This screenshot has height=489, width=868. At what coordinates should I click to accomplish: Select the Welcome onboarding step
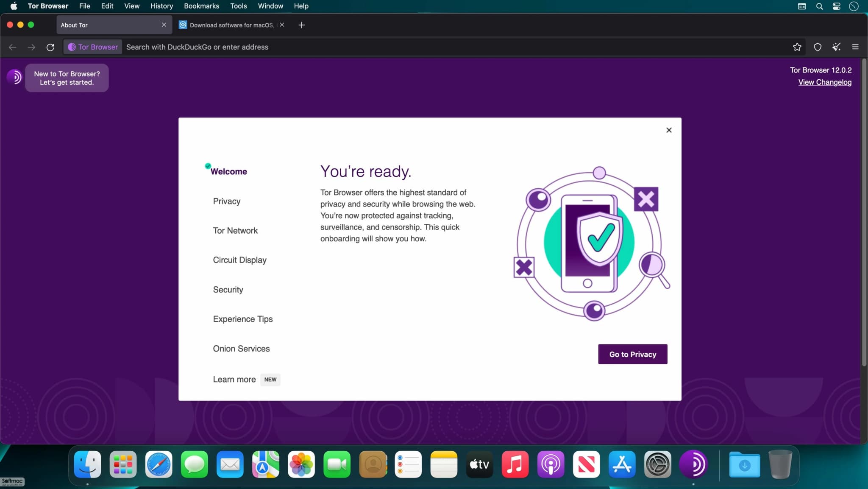228,171
